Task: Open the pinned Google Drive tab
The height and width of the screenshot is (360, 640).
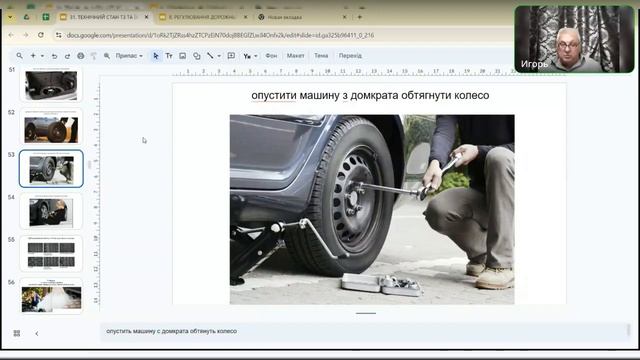Action: click(27, 17)
